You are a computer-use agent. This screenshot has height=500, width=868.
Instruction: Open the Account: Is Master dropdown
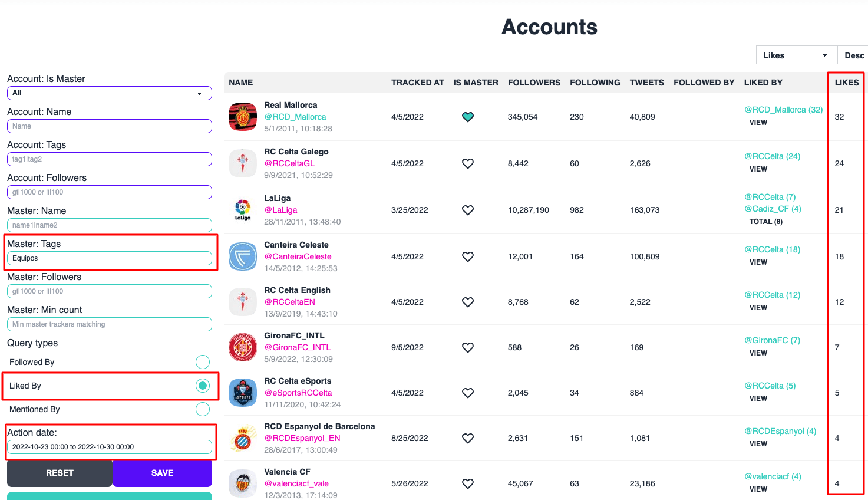click(109, 93)
